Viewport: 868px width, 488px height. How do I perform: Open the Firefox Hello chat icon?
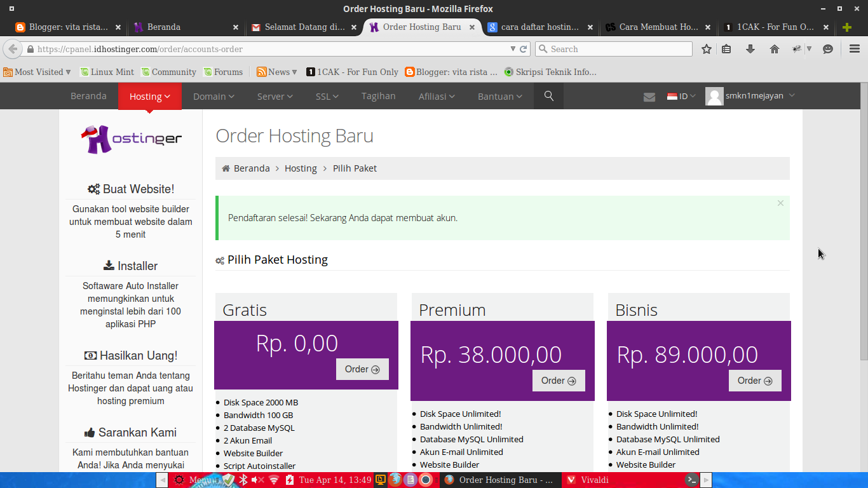pyautogui.click(x=828, y=49)
